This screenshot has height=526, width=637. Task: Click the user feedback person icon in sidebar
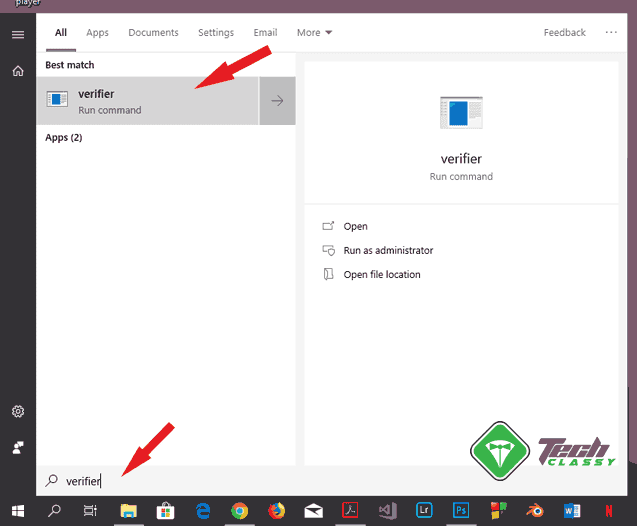[x=18, y=448]
